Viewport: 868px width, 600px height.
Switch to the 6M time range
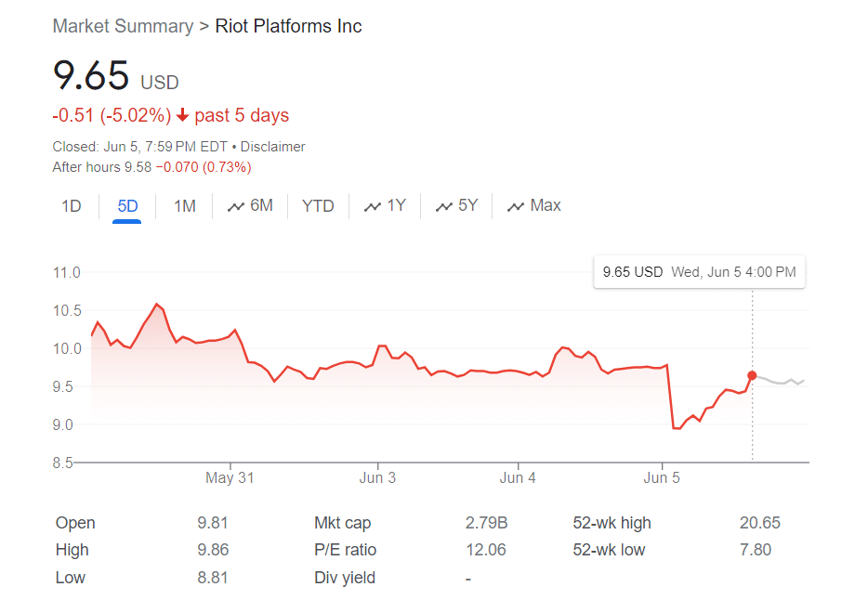point(250,205)
